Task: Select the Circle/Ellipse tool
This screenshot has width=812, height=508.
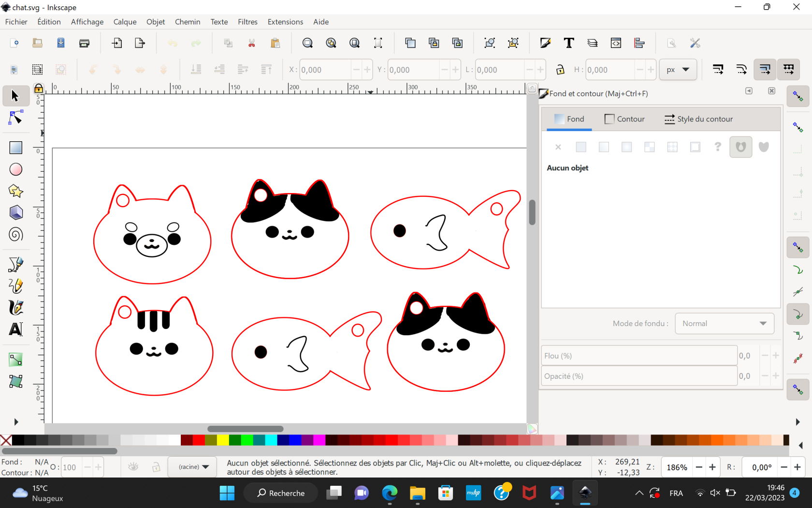Action: [x=16, y=169]
